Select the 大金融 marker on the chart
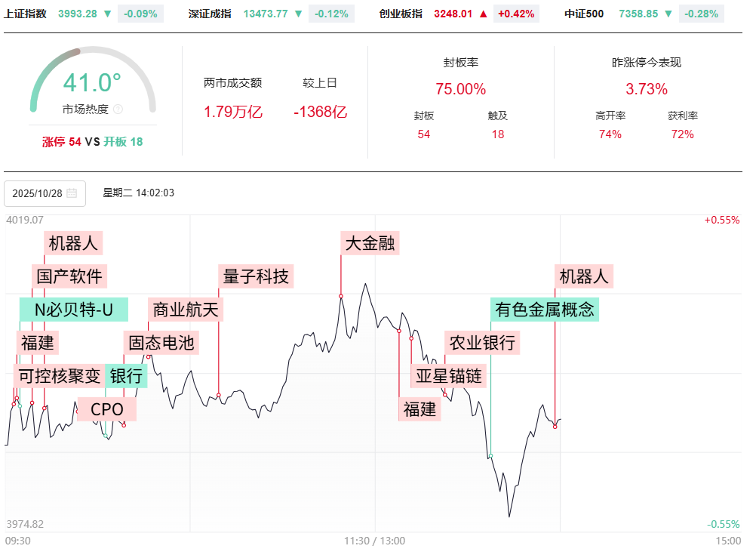Viewport: 756px width, 555px height. pyautogui.click(x=370, y=243)
